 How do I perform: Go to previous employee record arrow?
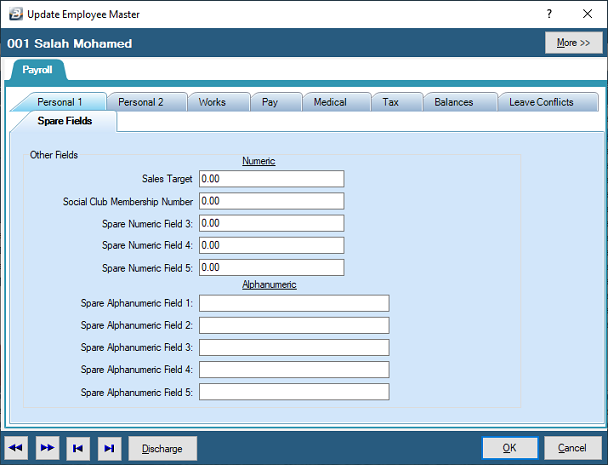(16, 448)
